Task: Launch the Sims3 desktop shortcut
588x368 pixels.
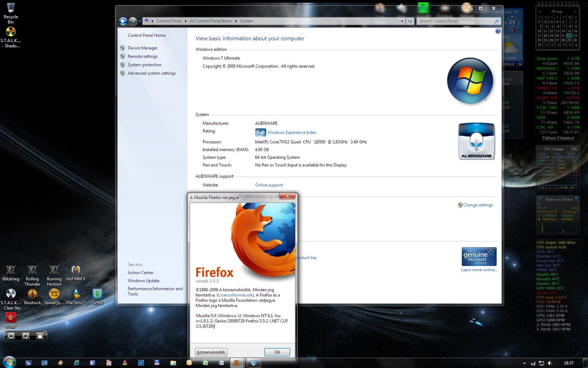Action: (x=97, y=297)
